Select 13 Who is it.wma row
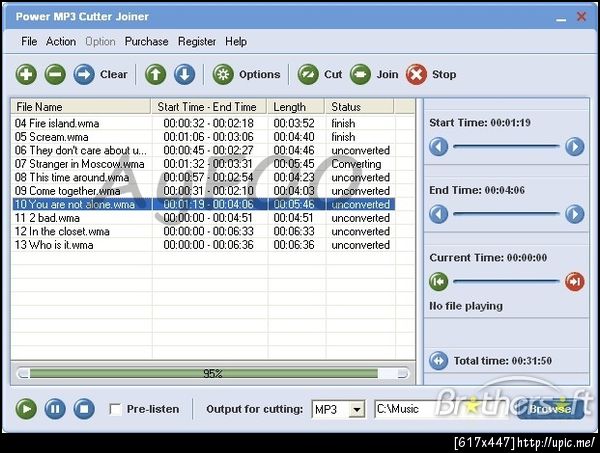The image size is (600, 453). [x=204, y=245]
